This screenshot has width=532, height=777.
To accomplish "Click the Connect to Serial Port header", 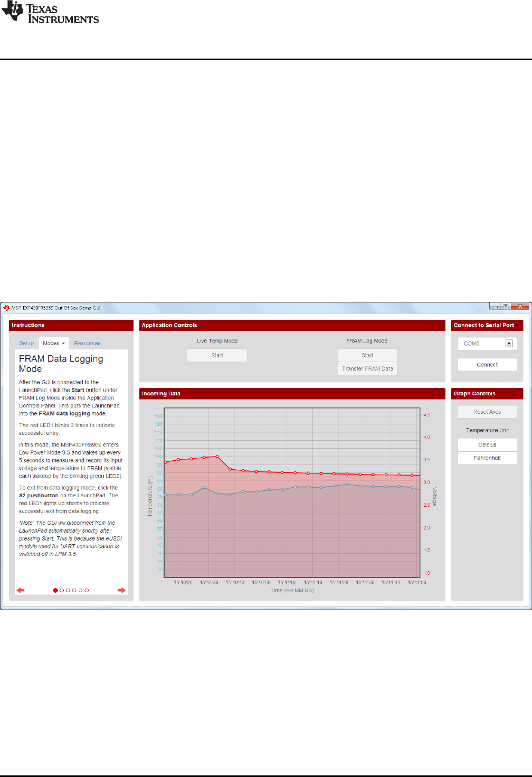I will pos(487,326).
